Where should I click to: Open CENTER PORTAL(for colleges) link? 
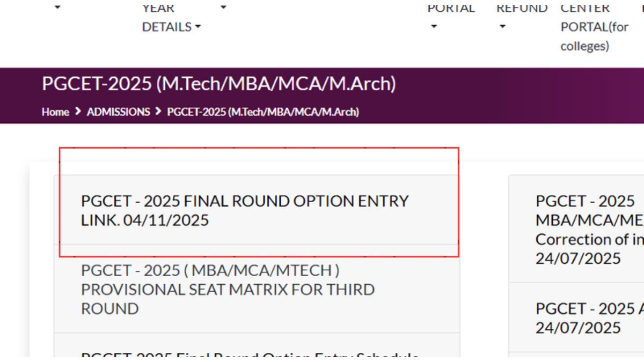[594, 27]
